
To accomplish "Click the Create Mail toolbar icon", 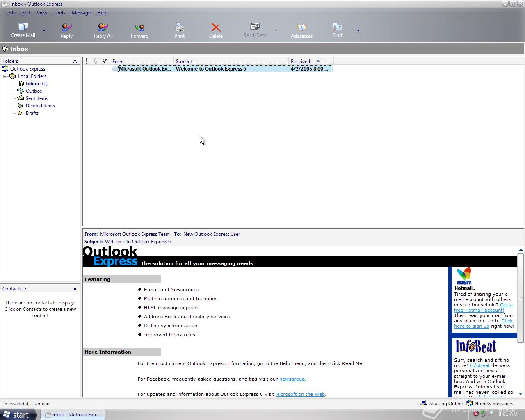I will pos(23,30).
